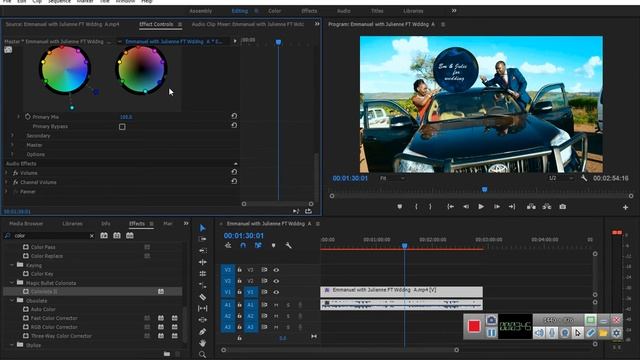Image resolution: width=640 pixels, height=360 pixels.
Task: Select the Hand tool
Action: click(x=202, y=343)
